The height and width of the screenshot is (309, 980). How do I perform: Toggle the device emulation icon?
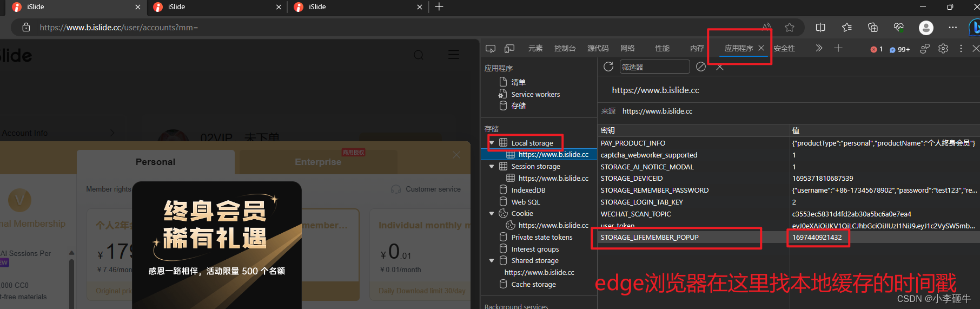tap(509, 49)
